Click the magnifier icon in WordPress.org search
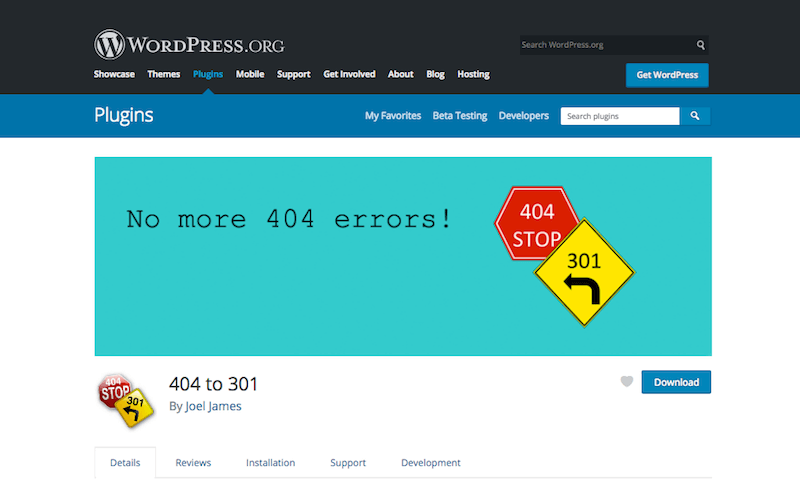Screen dimensions: 800x490 [701, 45]
